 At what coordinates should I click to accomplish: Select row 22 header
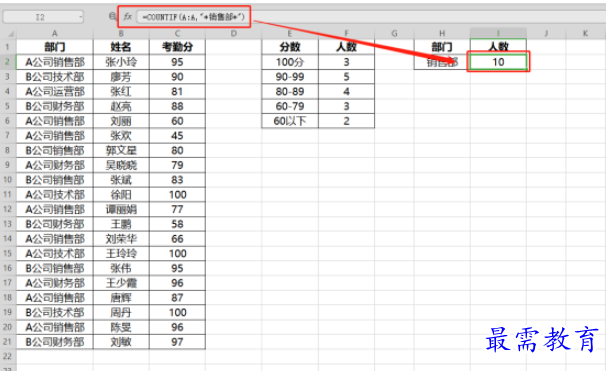8,356
